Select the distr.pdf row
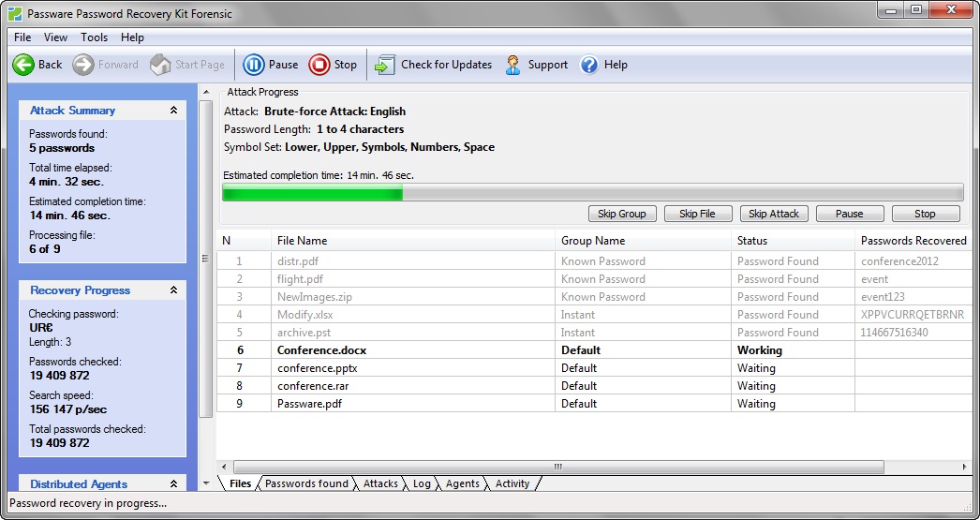This screenshot has height=520, width=980. pos(594,261)
